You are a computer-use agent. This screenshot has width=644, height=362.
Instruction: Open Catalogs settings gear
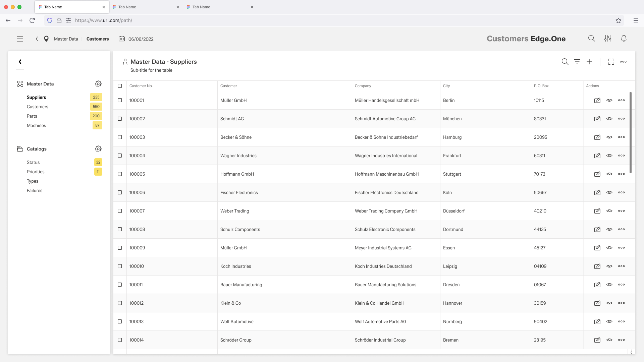tap(98, 149)
